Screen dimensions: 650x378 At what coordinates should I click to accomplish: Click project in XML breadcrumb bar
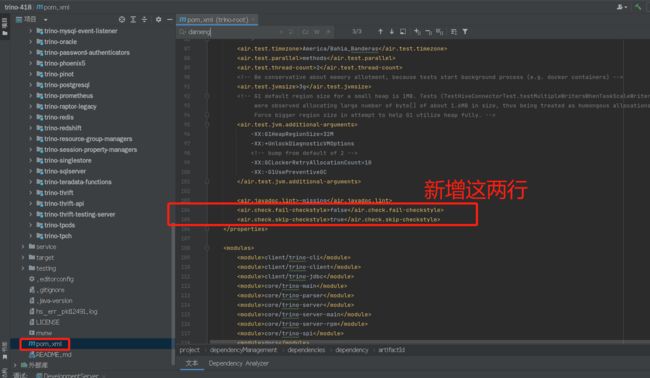189,350
